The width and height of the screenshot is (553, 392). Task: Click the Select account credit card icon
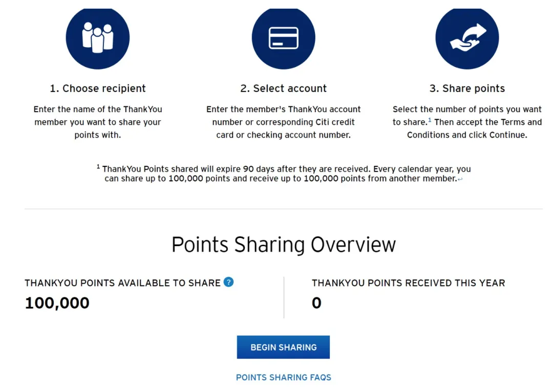point(284,38)
